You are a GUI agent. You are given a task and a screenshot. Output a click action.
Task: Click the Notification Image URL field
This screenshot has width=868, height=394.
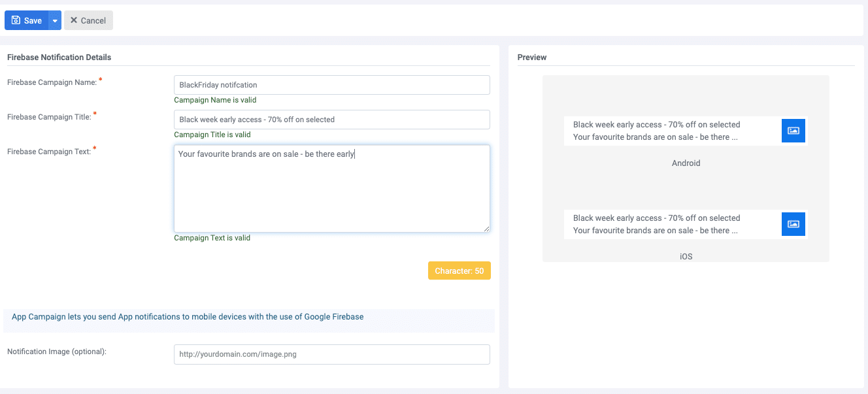click(x=331, y=354)
